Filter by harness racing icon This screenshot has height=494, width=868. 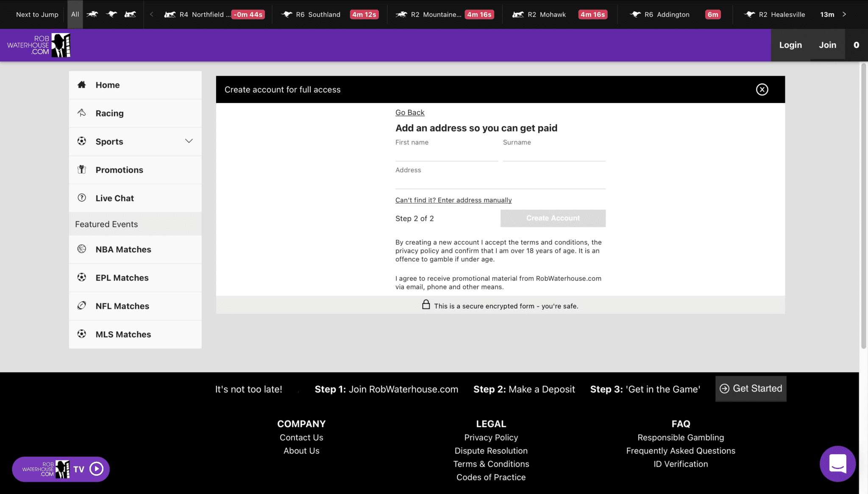131,14
